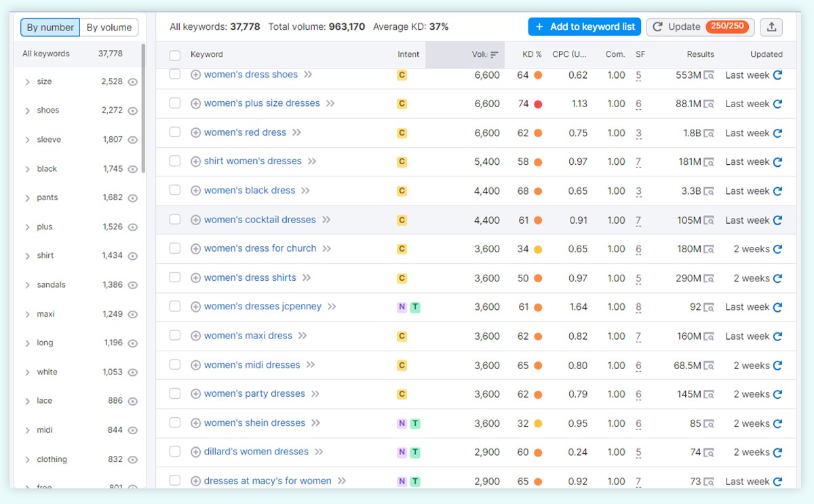Click plus icon beside women's cocktail dresses
The image size is (814, 504).
click(195, 220)
